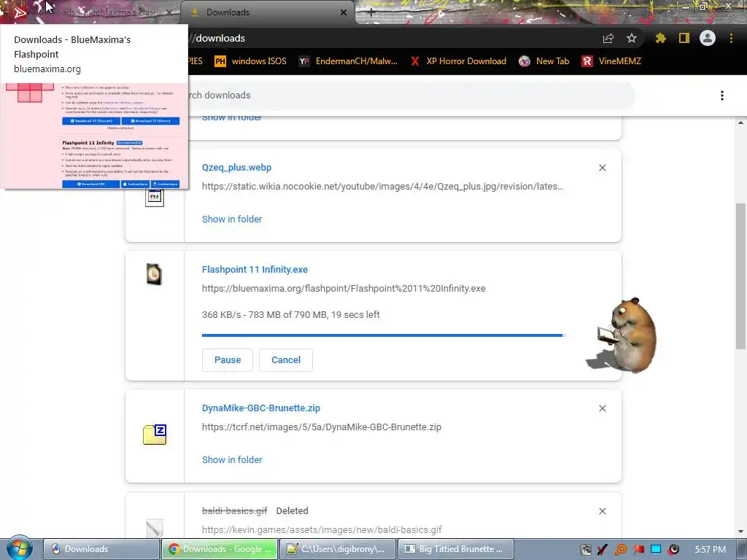Open the VineMEMZ bookmark
The image size is (747, 560).
(611, 61)
